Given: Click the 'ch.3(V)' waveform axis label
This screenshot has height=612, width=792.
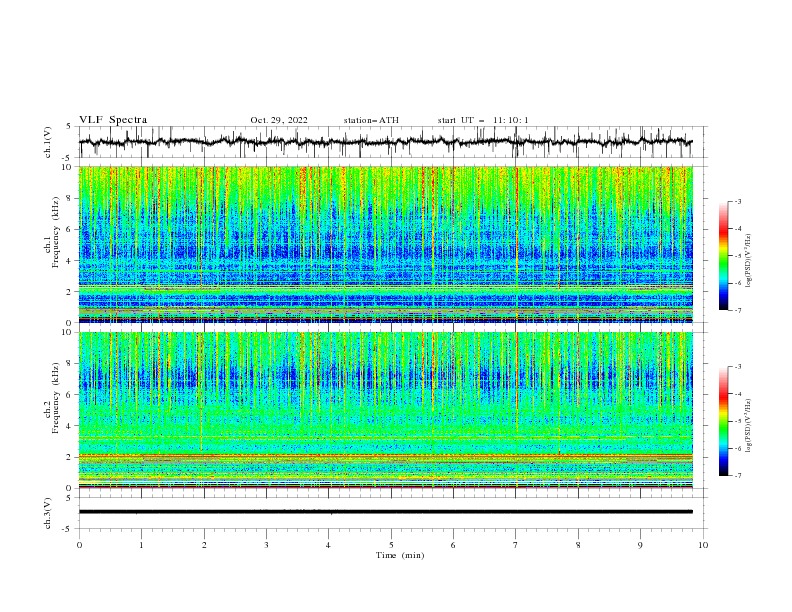Looking at the screenshot, I should click(48, 513).
